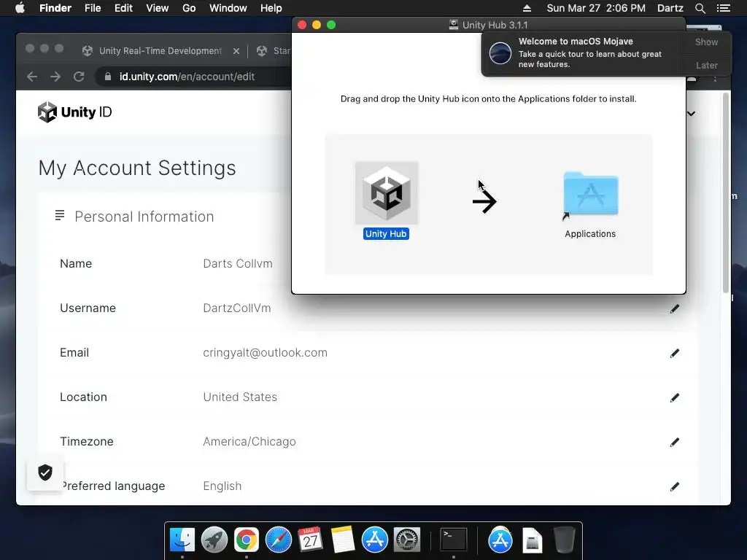This screenshot has height=560, width=747.
Task: Open the Help menu
Action: point(271,8)
